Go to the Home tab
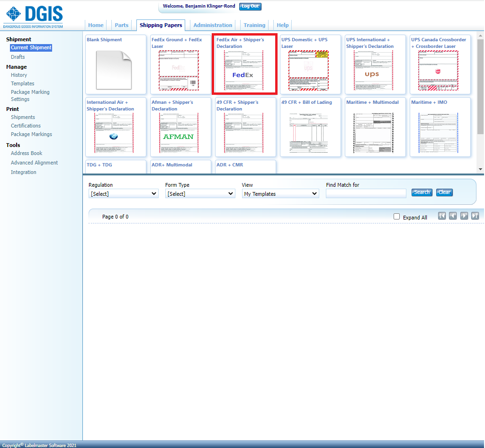485x448 pixels. pyautogui.click(x=96, y=25)
